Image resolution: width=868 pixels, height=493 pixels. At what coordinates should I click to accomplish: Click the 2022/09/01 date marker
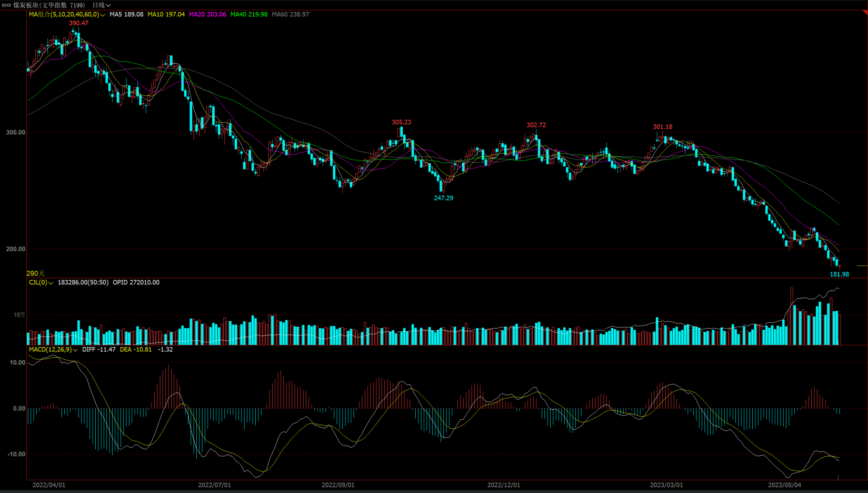click(338, 485)
